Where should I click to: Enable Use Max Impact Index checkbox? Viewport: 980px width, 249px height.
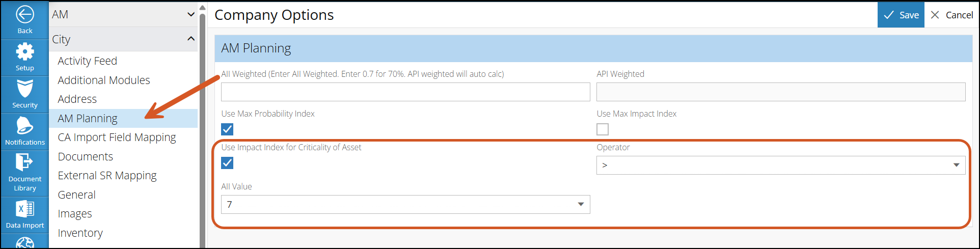[x=603, y=129]
